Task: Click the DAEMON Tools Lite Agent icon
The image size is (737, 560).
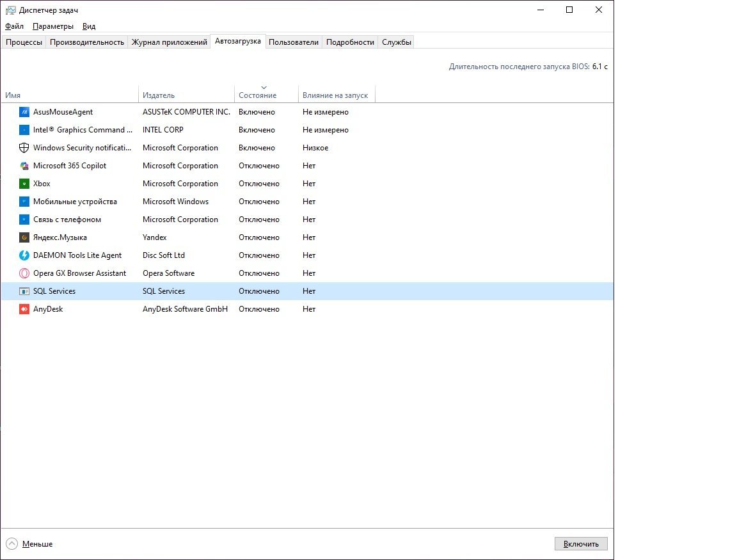Action: pos(24,255)
